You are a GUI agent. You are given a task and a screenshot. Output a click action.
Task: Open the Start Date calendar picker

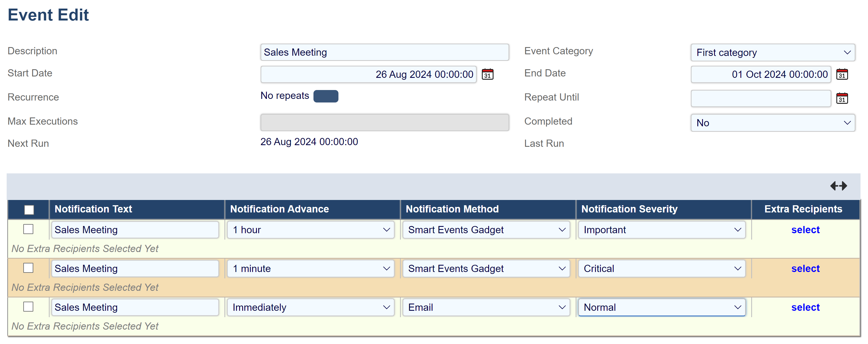pyautogui.click(x=487, y=75)
